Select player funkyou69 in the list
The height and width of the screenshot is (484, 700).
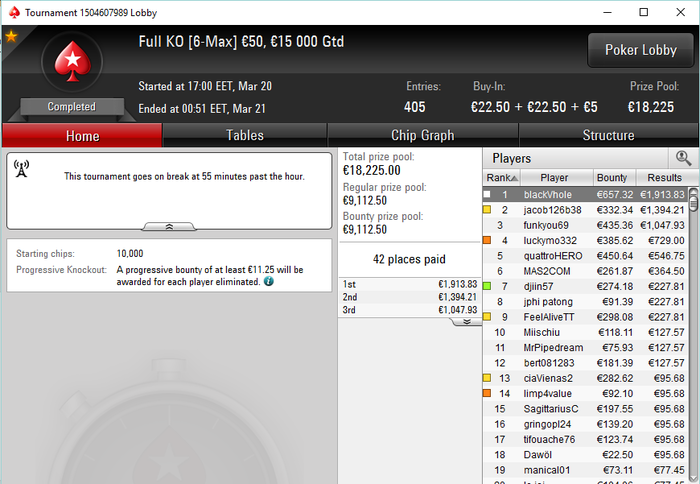[586, 225]
